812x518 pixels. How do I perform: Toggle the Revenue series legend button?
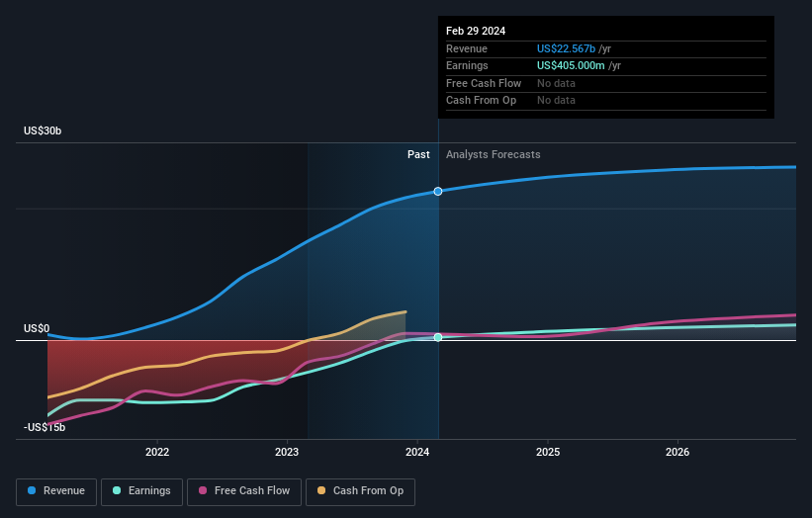click(x=56, y=491)
